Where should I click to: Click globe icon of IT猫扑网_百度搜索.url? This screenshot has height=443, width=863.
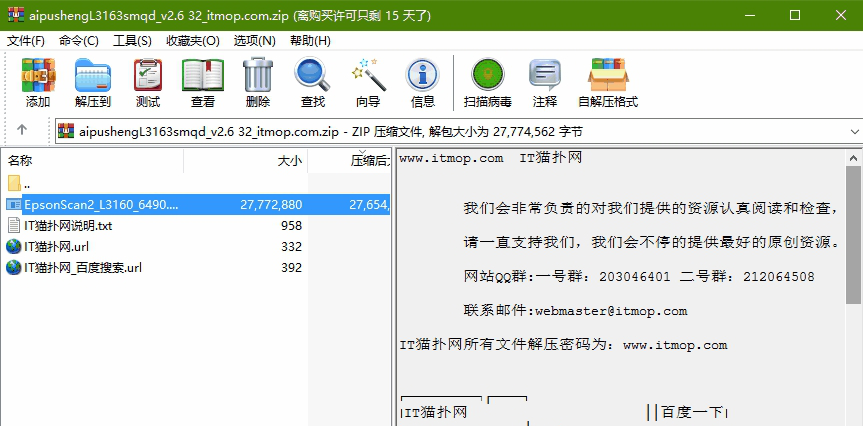click(14, 267)
